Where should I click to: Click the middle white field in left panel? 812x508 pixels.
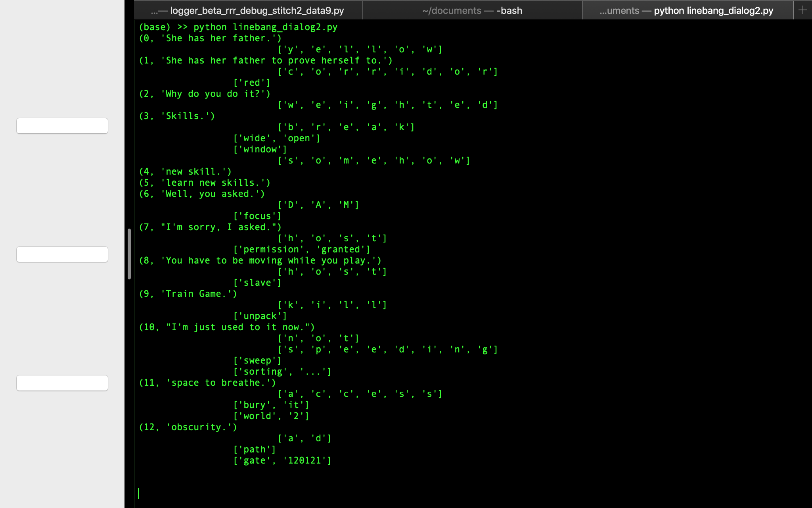[62, 254]
